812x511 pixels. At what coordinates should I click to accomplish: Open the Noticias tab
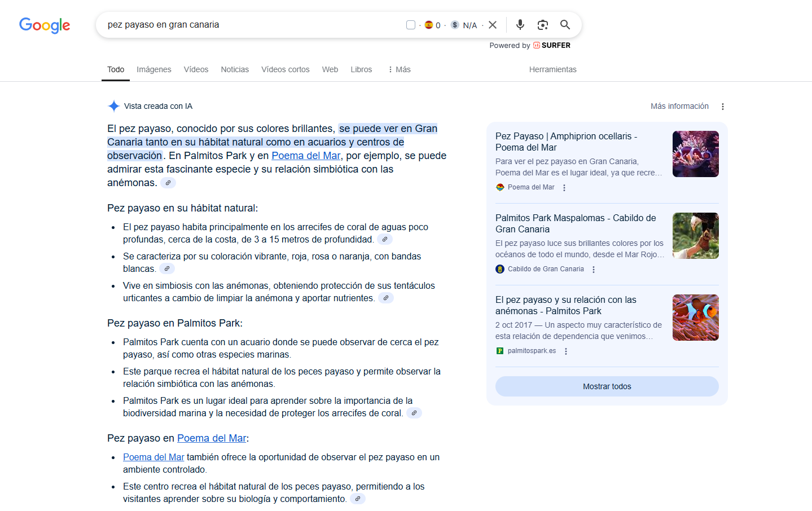[x=235, y=69]
